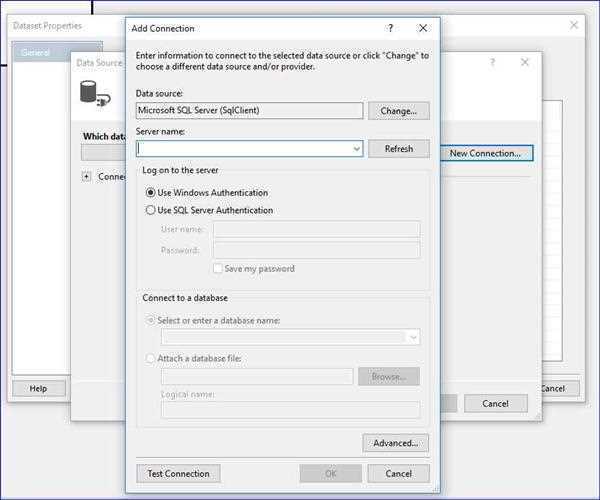This screenshot has width=600, height=500.
Task: Refresh the server name list
Action: [398, 149]
